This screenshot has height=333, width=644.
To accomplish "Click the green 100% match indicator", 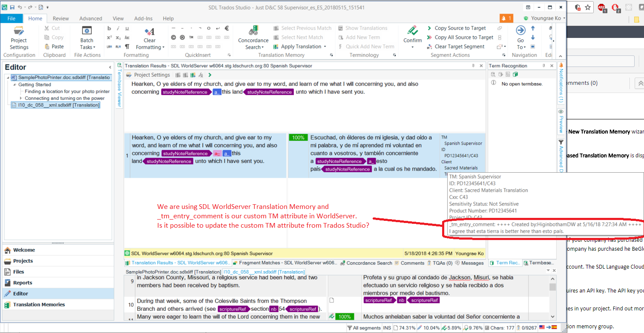I will click(298, 137).
